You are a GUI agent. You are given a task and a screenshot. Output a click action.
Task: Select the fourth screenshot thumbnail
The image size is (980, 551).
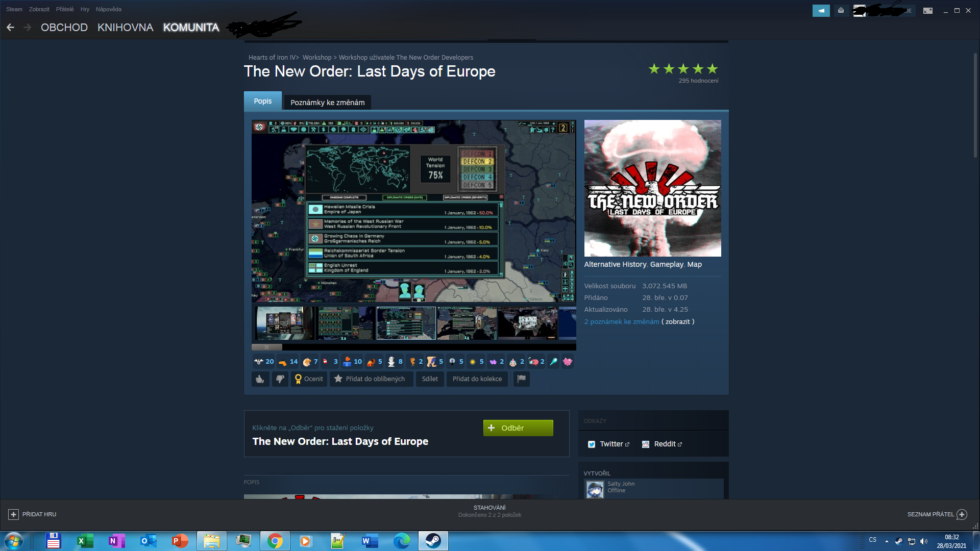pyautogui.click(x=467, y=323)
